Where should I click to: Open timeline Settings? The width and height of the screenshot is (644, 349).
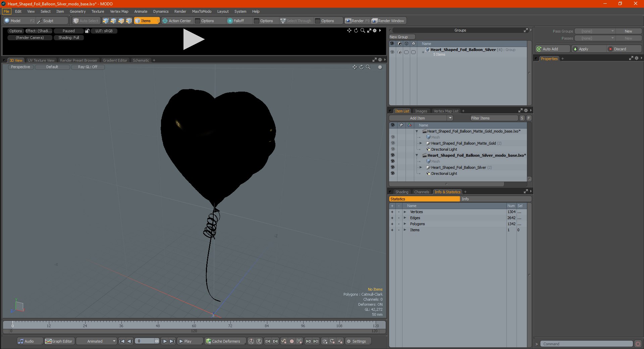pos(358,341)
